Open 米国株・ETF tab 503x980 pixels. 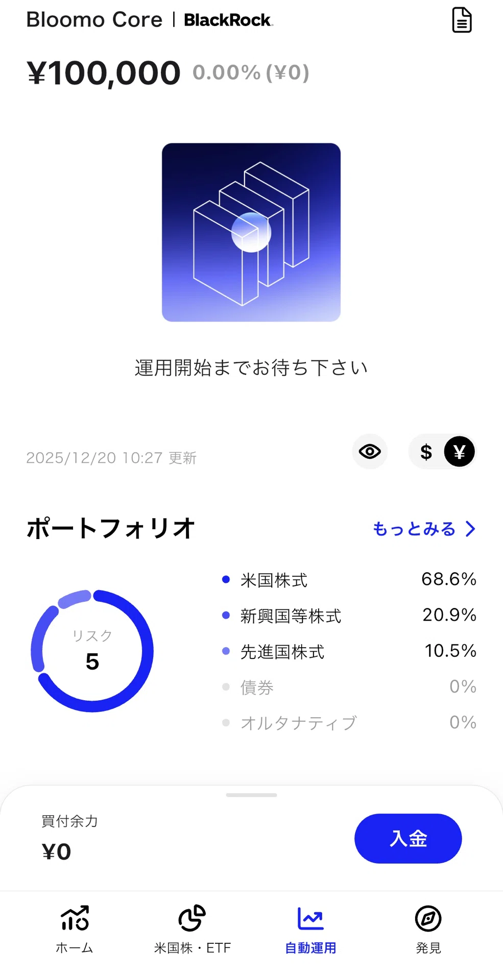[x=193, y=929]
